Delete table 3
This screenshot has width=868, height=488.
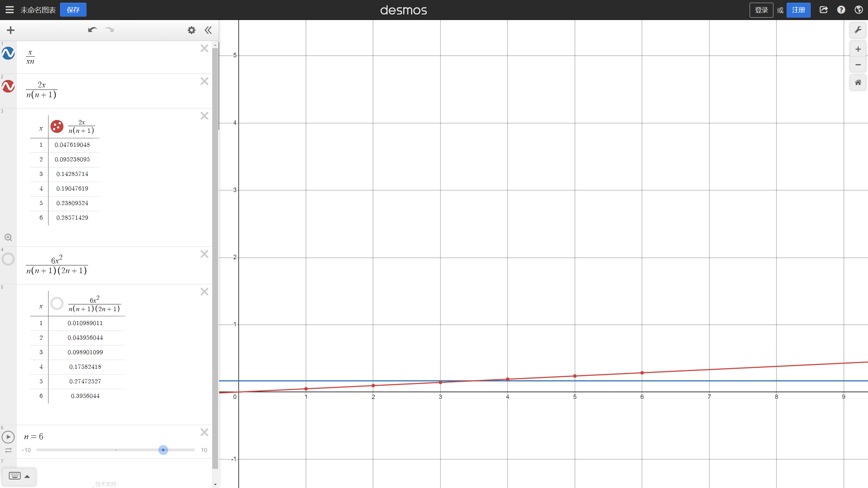tap(204, 116)
